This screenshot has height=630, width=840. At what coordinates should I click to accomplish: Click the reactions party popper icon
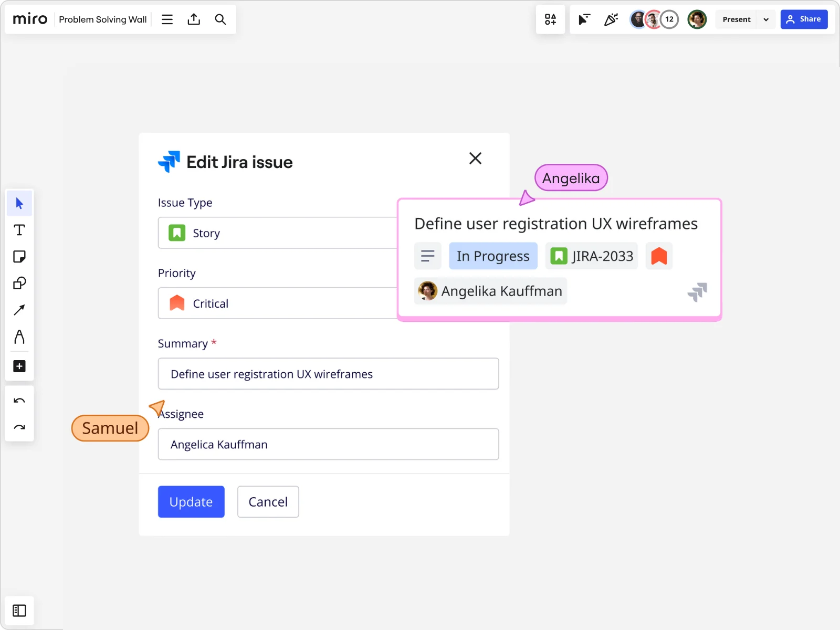(611, 19)
